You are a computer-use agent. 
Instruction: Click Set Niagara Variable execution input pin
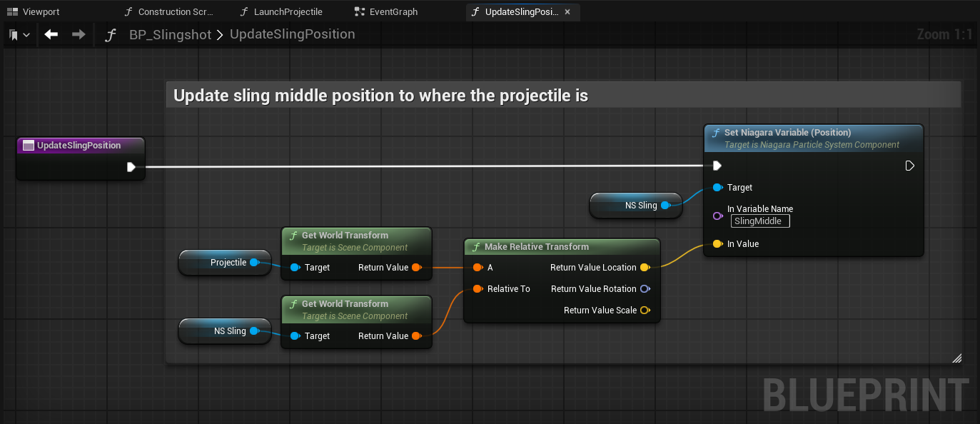pyautogui.click(x=717, y=166)
